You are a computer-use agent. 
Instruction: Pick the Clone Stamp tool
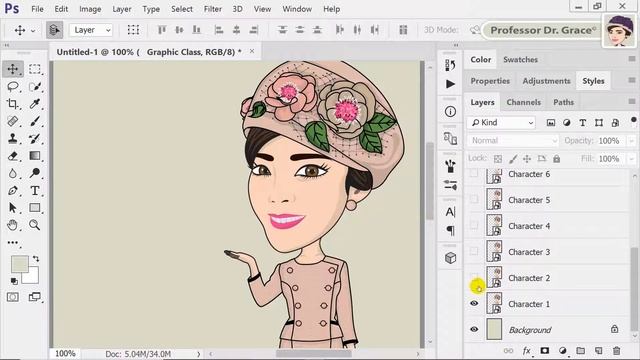pos(13,138)
